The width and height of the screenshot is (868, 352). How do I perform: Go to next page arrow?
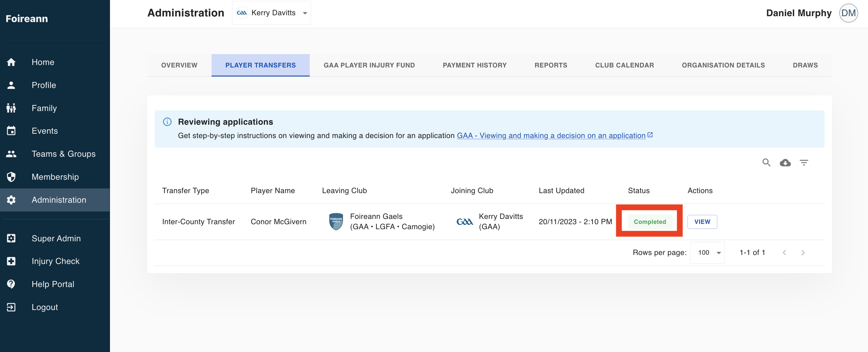tap(803, 252)
